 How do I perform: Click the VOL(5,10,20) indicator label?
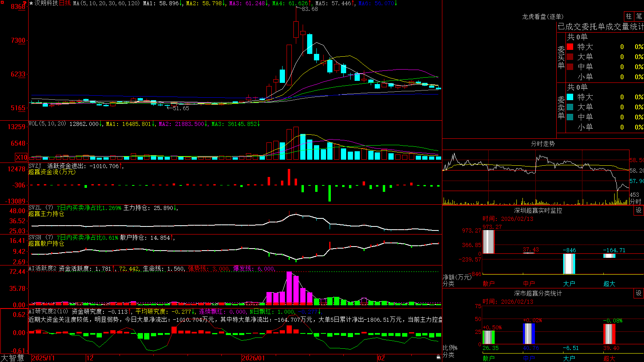tap(47, 124)
